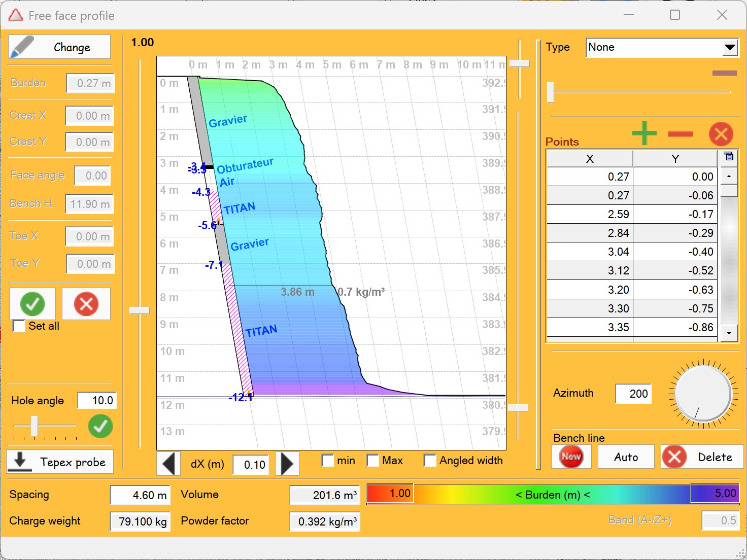This screenshot has height=560, width=747.
Task: Create bench line with New icon
Action: (571, 457)
